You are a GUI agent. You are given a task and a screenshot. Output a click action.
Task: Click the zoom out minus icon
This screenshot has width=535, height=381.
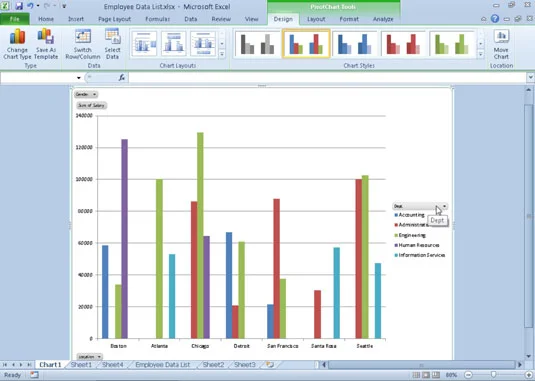468,375
